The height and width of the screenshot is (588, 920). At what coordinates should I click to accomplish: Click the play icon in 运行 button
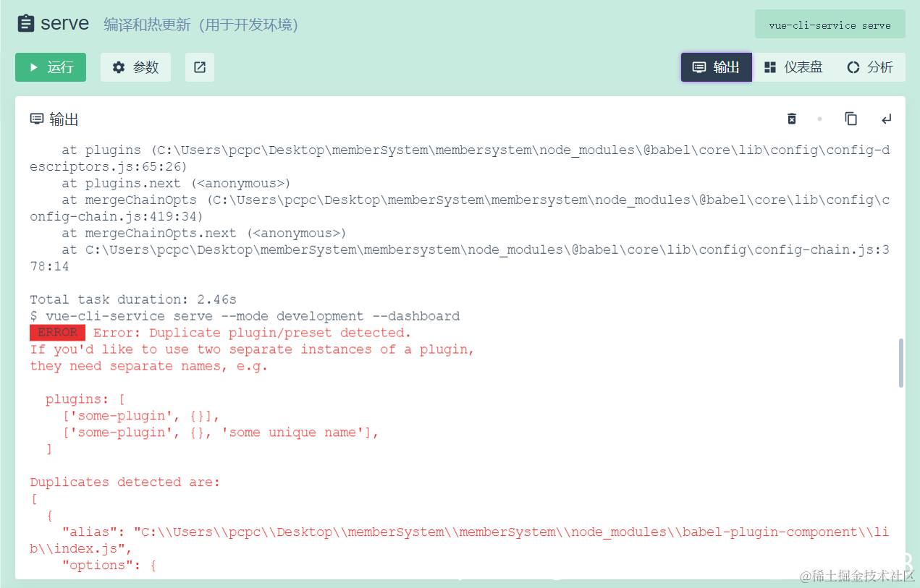(33, 67)
